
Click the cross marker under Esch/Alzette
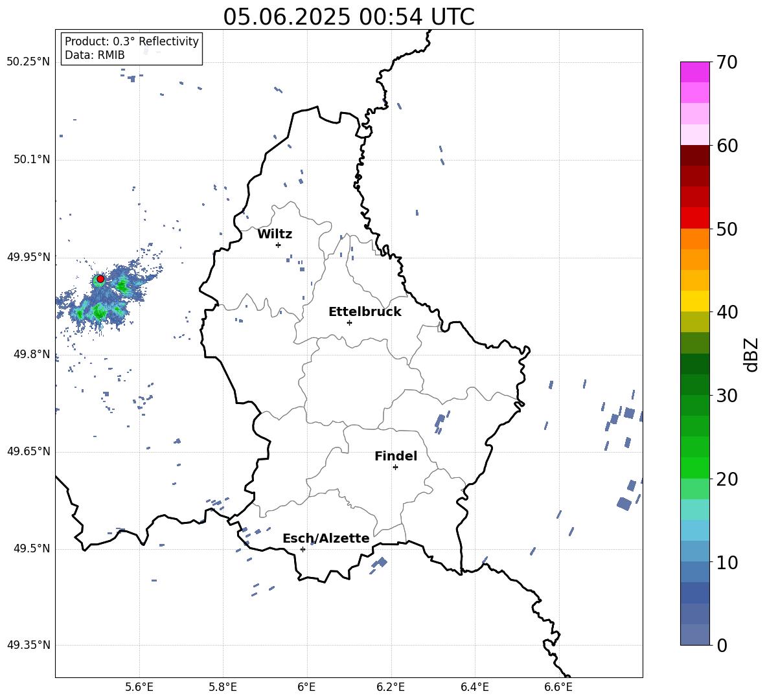coord(303,549)
